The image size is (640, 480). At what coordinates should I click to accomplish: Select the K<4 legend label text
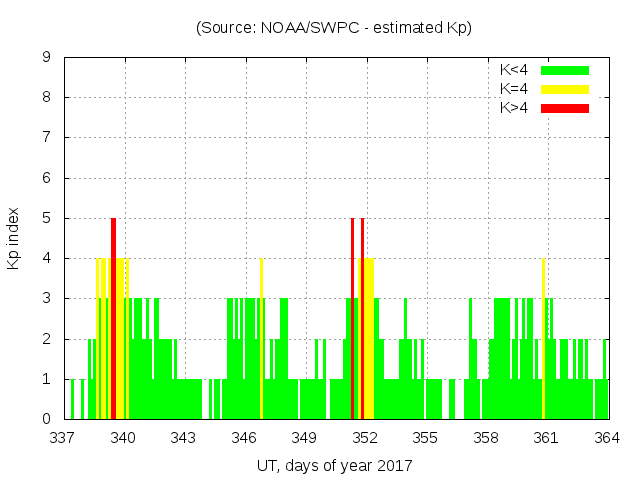[x=514, y=70]
